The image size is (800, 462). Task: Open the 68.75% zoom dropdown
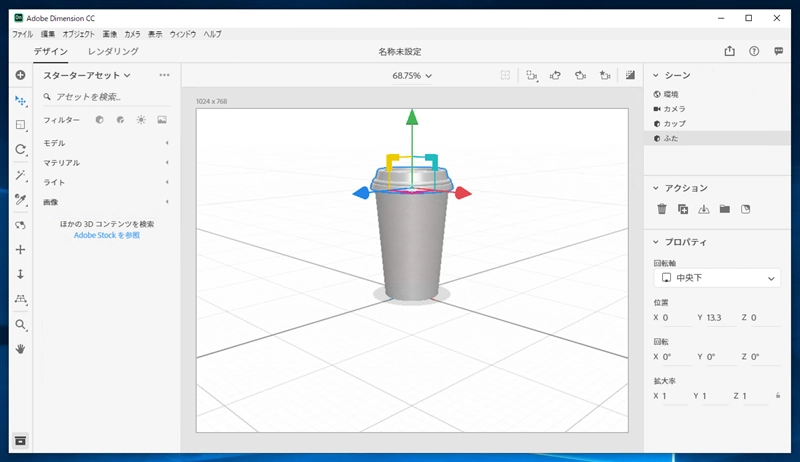[x=412, y=75]
